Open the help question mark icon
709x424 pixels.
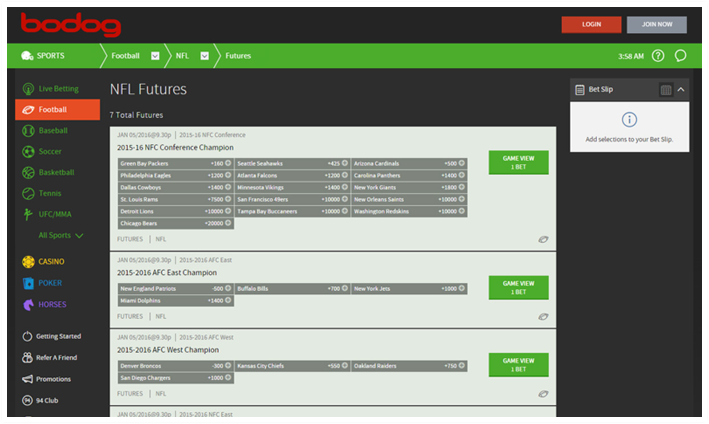coord(658,56)
